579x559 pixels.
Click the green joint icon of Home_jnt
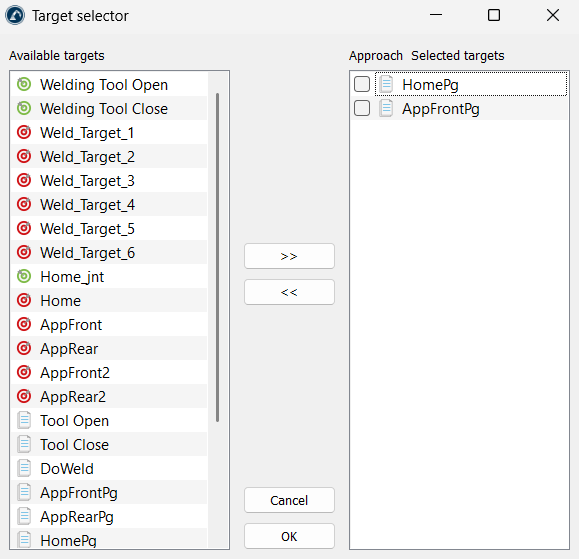(24, 277)
